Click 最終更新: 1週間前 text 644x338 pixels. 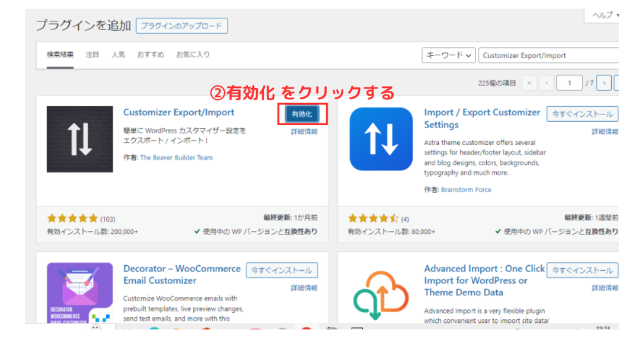point(591,218)
